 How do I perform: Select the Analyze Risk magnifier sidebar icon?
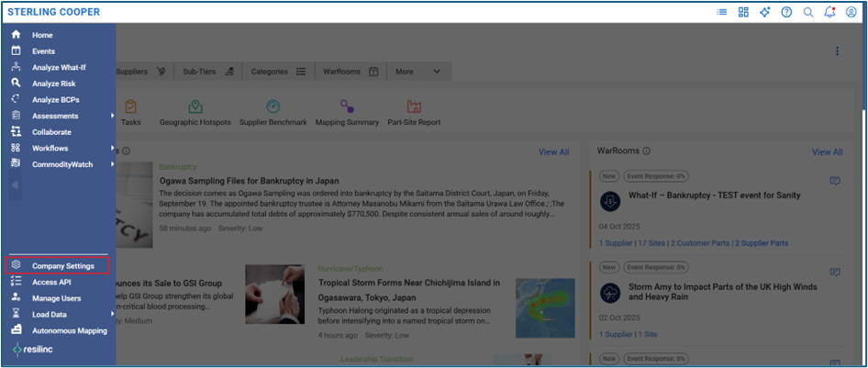tap(16, 83)
